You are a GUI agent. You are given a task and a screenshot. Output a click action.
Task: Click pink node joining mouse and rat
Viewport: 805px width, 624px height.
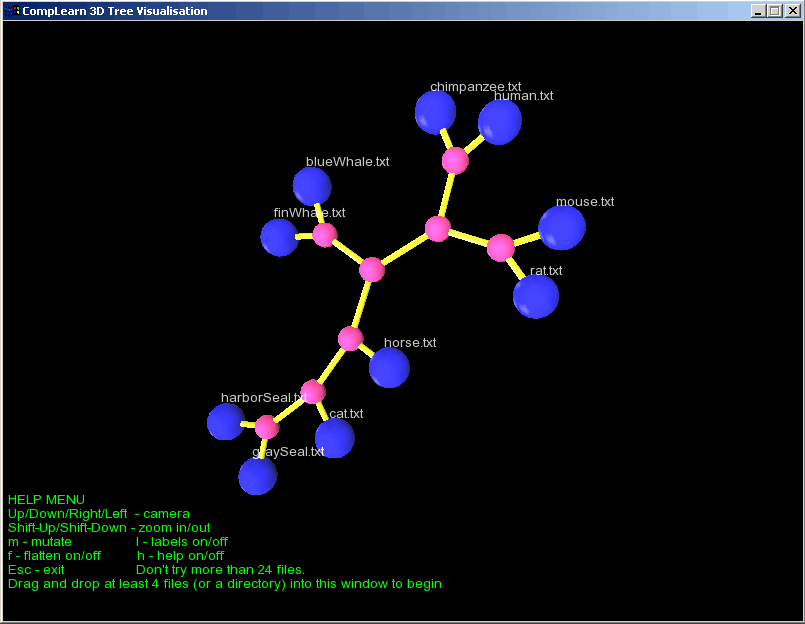pos(501,247)
